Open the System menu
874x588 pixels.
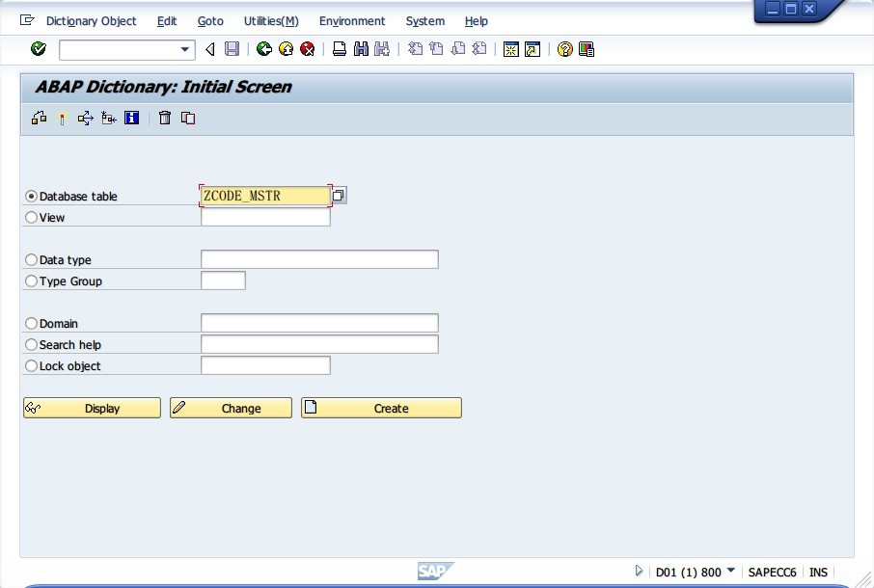[424, 21]
